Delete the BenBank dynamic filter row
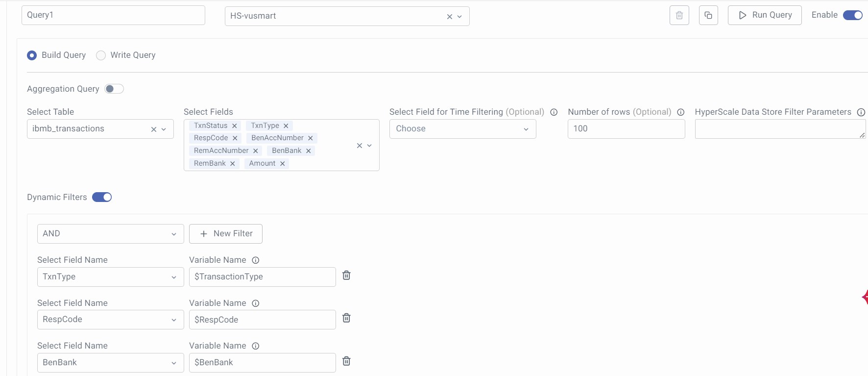This screenshot has height=376, width=868. tap(346, 361)
